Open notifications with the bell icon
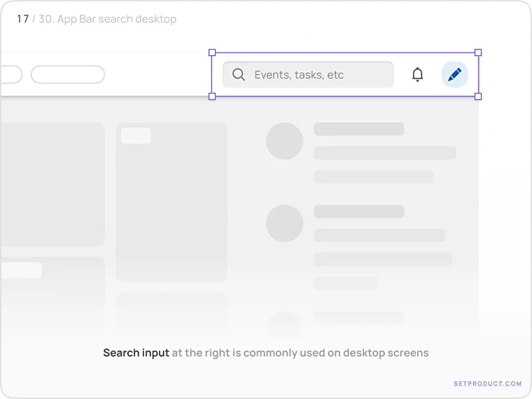532x399 pixels. tap(417, 75)
